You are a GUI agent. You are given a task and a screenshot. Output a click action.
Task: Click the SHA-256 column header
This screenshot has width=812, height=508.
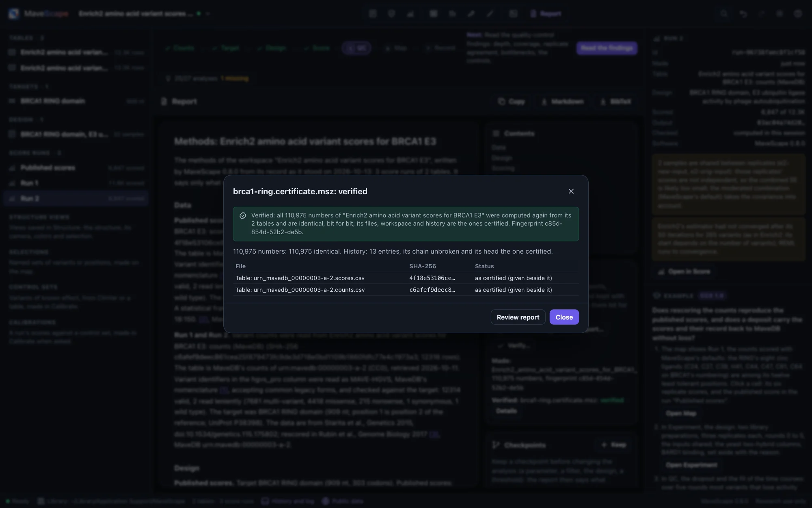[422, 266]
